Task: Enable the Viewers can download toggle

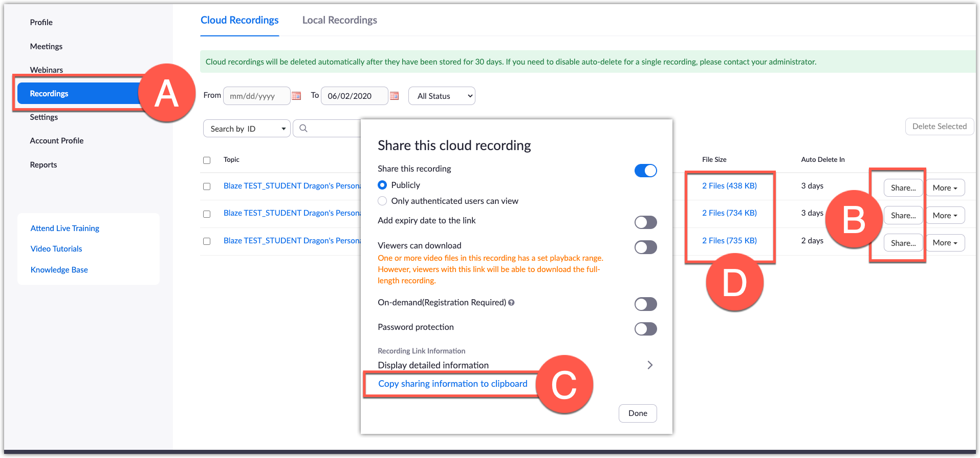Action: (645, 247)
